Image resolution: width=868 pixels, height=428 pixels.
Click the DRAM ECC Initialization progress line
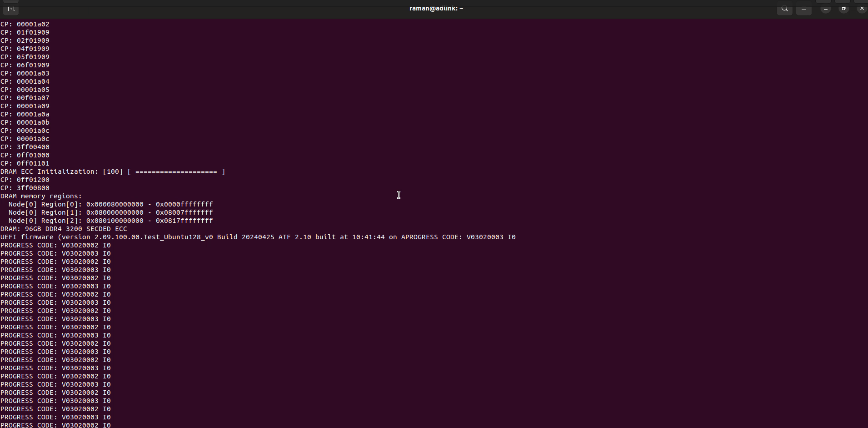click(113, 171)
